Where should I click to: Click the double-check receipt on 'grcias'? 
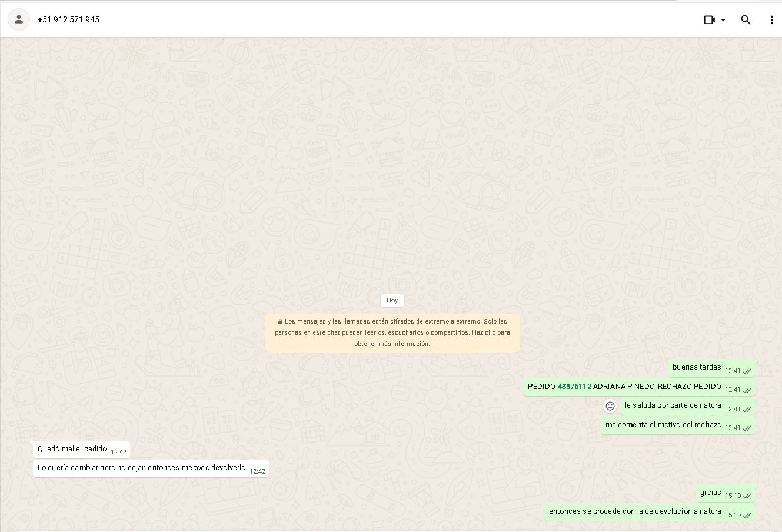[x=747, y=496]
